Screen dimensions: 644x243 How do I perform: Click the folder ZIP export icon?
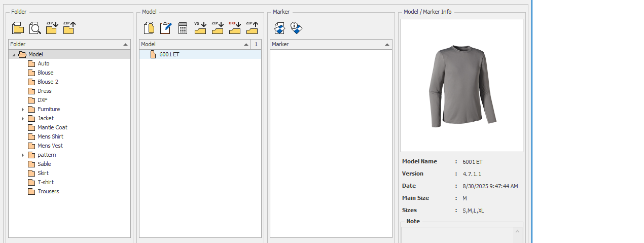pyautogui.click(x=69, y=28)
